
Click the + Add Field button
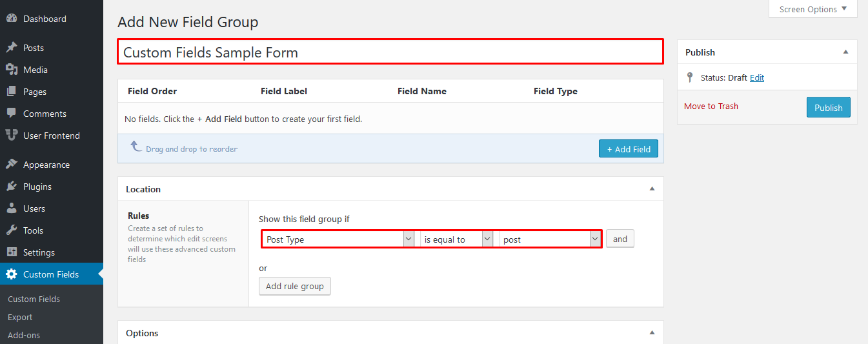click(628, 149)
